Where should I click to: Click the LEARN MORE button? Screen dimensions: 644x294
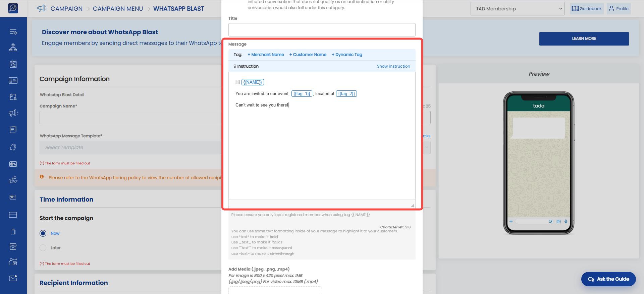click(x=584, y=39)
